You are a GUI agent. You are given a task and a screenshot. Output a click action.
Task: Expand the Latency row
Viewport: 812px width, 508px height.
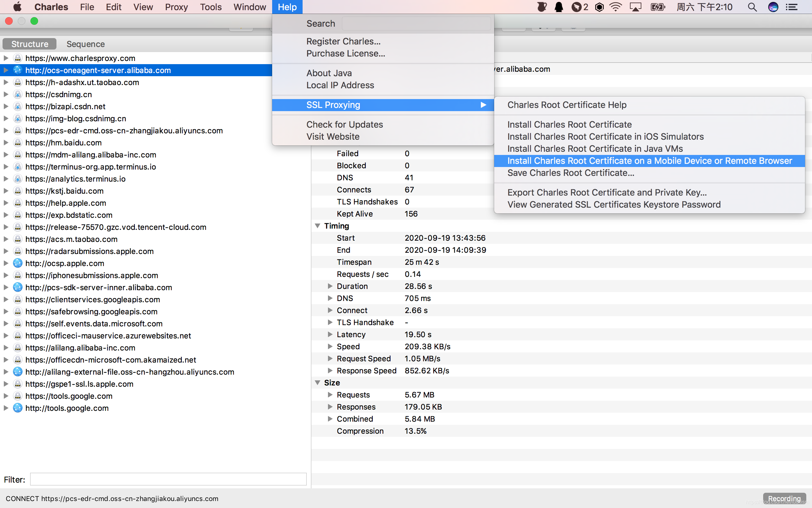[330, 334]
